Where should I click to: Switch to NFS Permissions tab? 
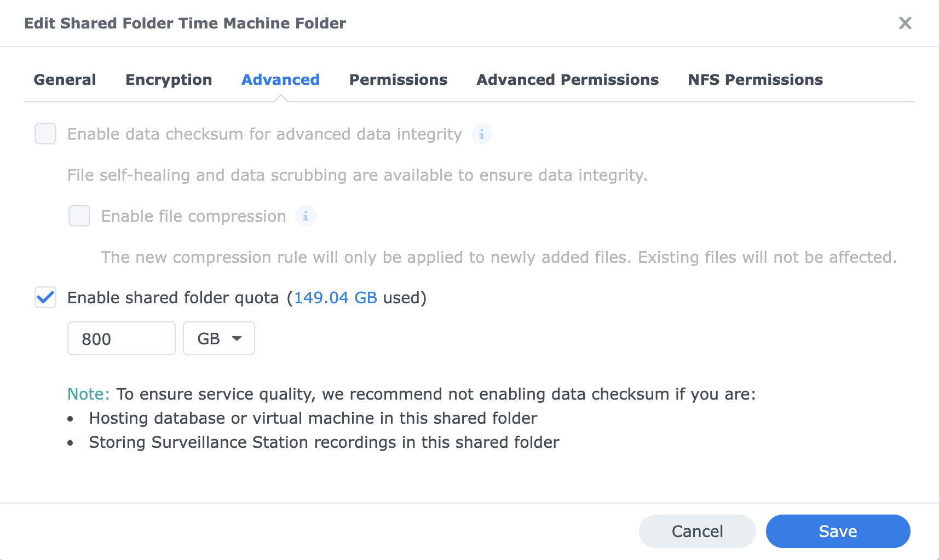[x=755, y=80]
